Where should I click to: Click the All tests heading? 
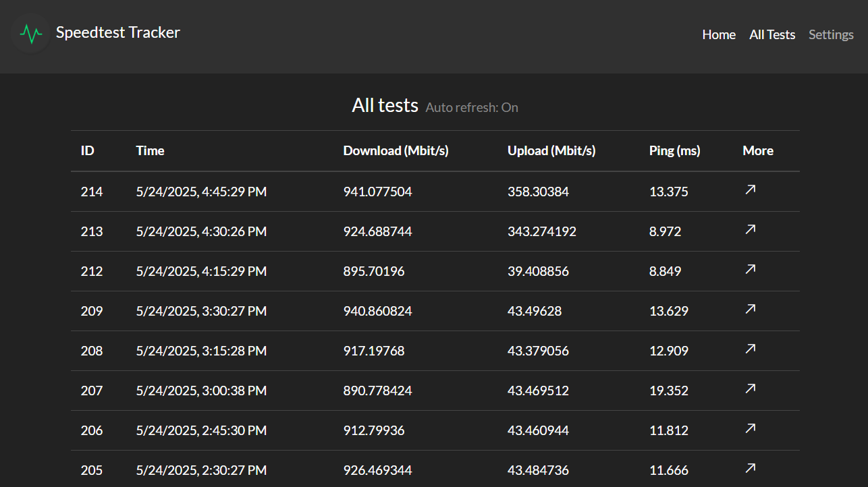pos(385,105)
